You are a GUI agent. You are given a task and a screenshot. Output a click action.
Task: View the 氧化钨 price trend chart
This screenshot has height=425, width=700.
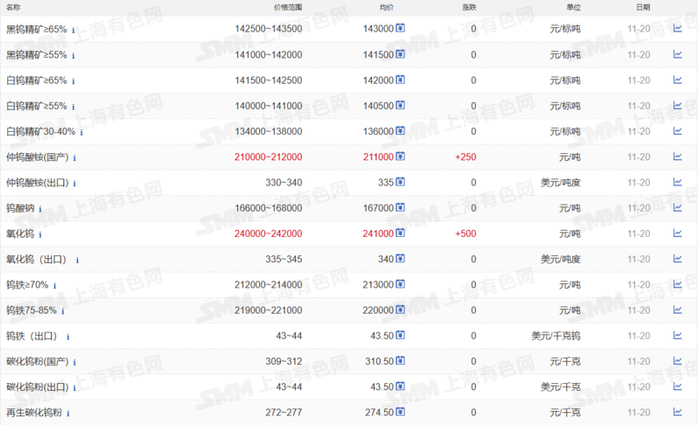coord(677,233)
